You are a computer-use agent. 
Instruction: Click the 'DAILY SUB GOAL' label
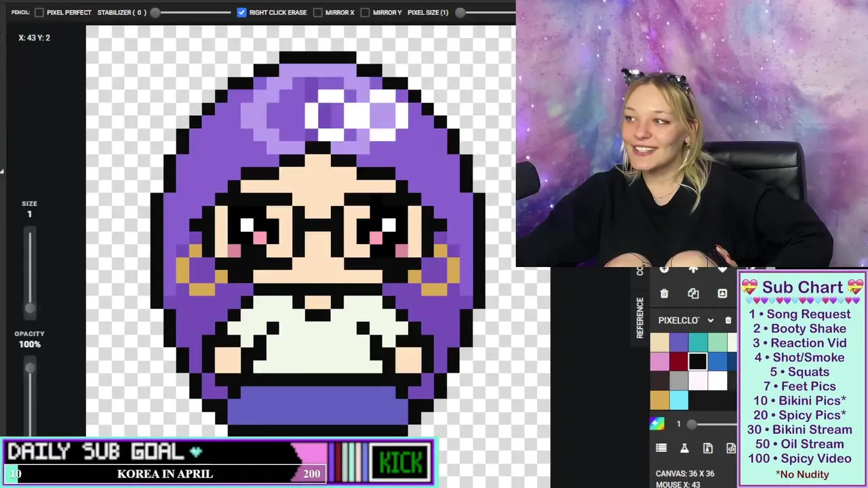96,451
